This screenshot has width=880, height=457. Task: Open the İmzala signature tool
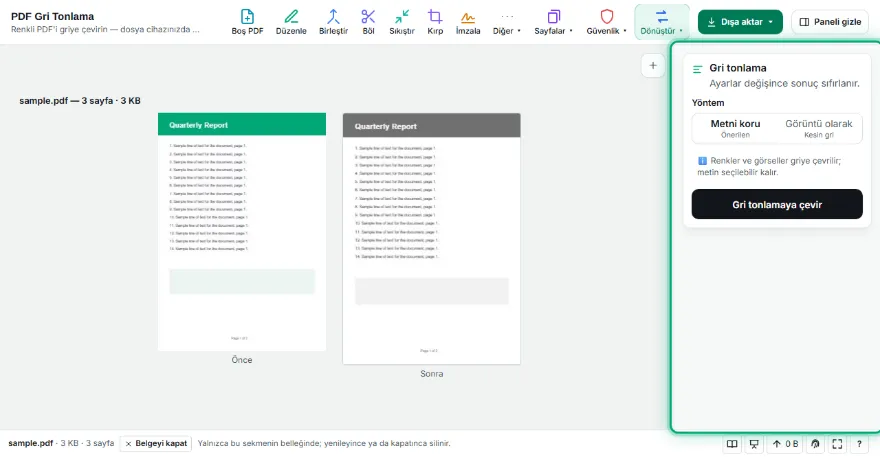468,22
